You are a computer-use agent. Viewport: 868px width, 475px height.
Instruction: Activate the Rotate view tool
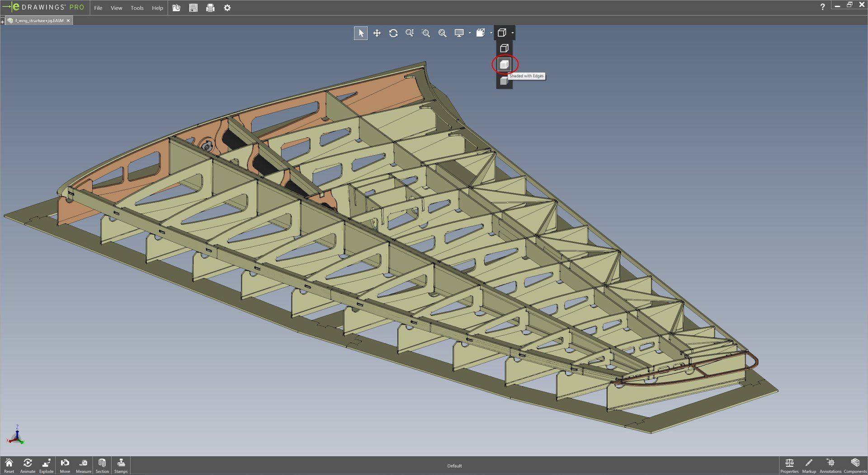(393, 33)
